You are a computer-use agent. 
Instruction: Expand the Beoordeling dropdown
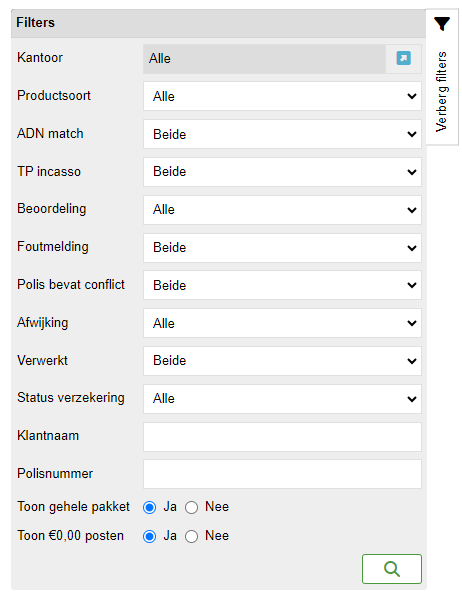click(x=282, y=210)
